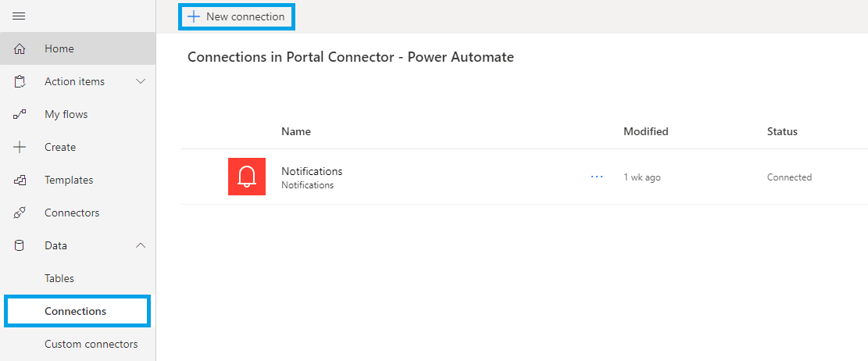Viewport: 868px width, 361px height.
Task: Go to Templates in the sidebar
Action: tap(77, 180)
